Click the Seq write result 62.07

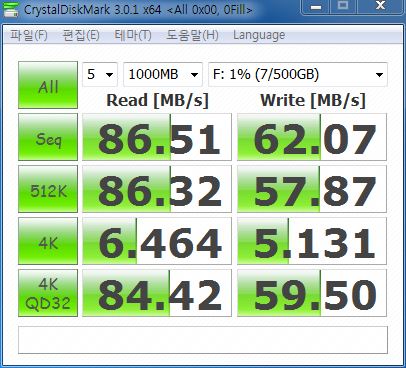312,137
